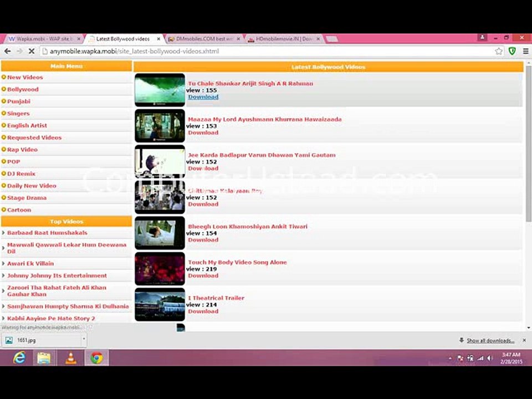
Task: Click the browser forward arrow
Action: point(20,51)
